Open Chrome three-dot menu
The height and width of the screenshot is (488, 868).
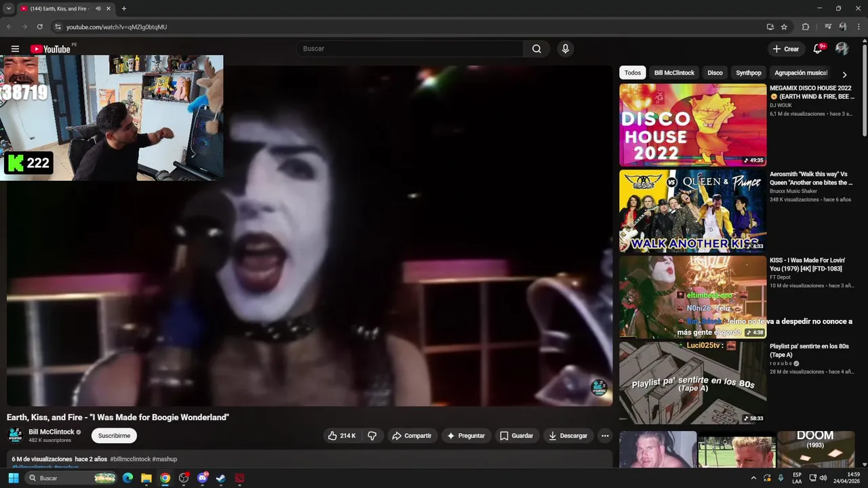[859, 27]
